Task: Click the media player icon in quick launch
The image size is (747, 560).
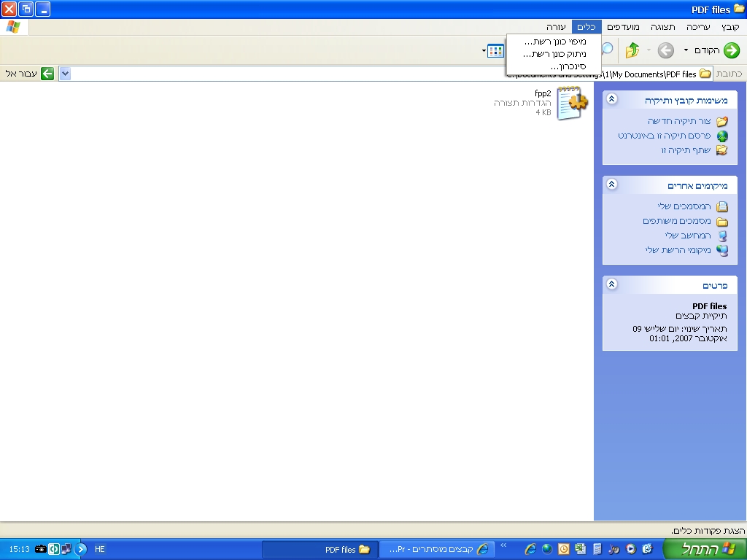Action: (631, 549)
